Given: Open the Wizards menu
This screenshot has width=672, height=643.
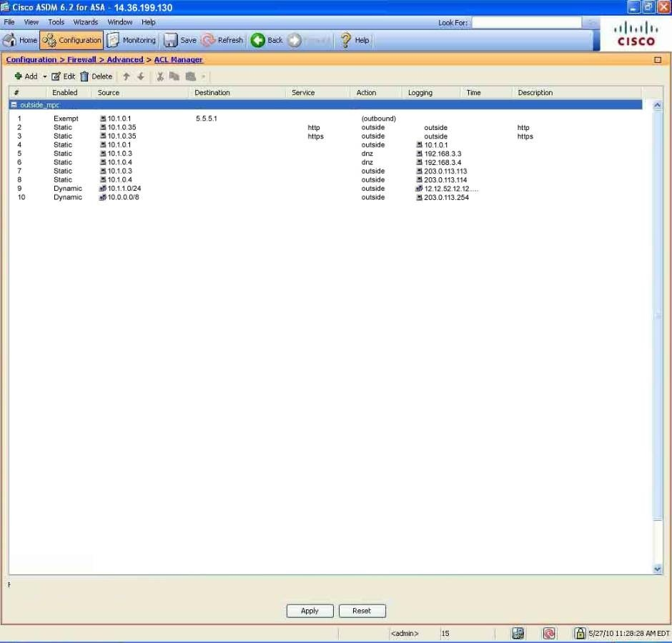Looking at the screenshot, I should pos(86,22).
